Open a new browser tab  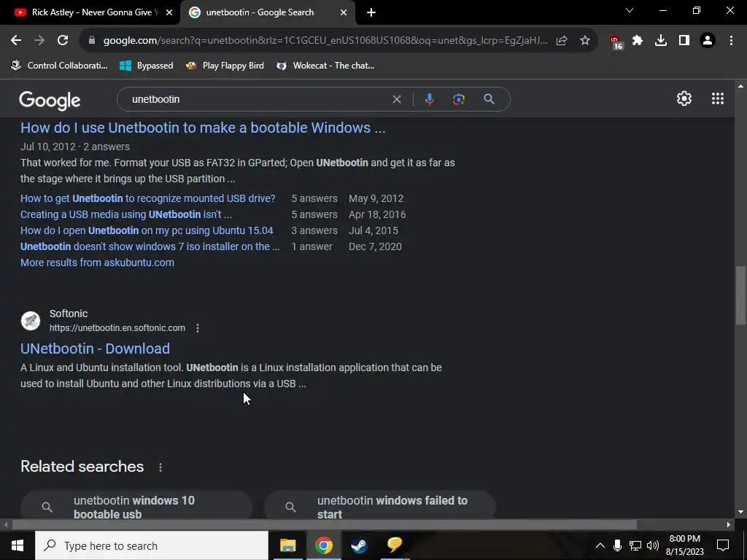(371, 13)
